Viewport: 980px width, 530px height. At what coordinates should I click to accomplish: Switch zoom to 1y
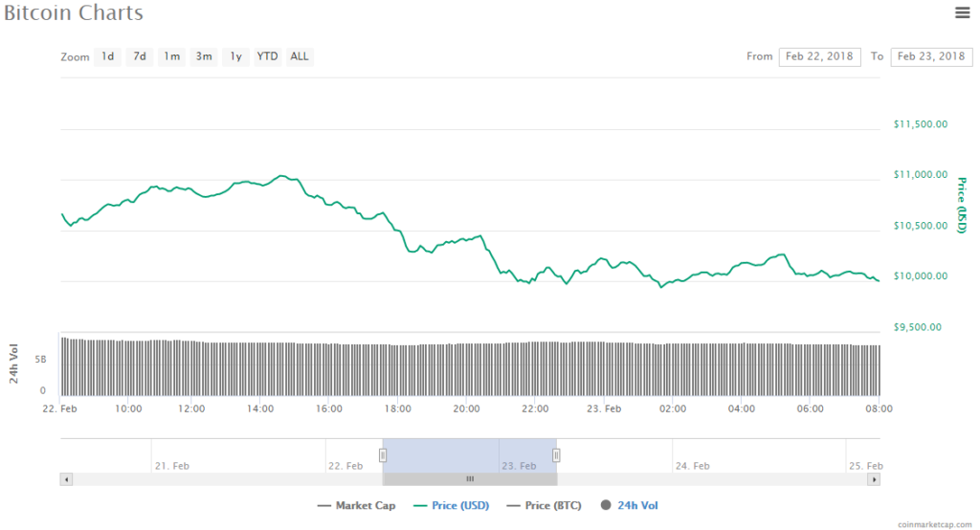click(x=235, y=56)
